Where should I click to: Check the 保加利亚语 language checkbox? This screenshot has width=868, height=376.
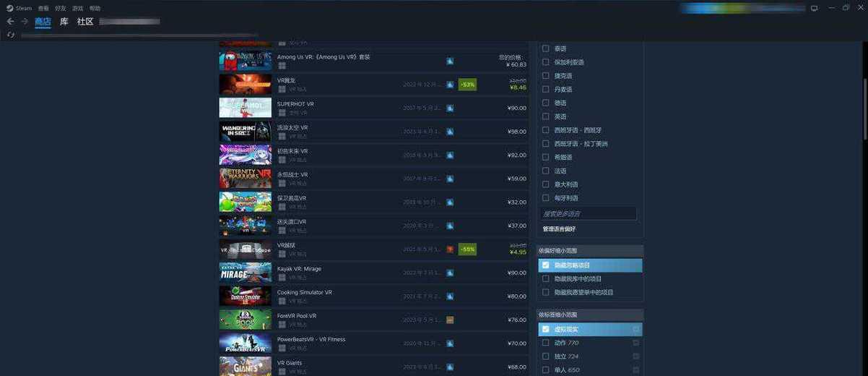[546, 62]
